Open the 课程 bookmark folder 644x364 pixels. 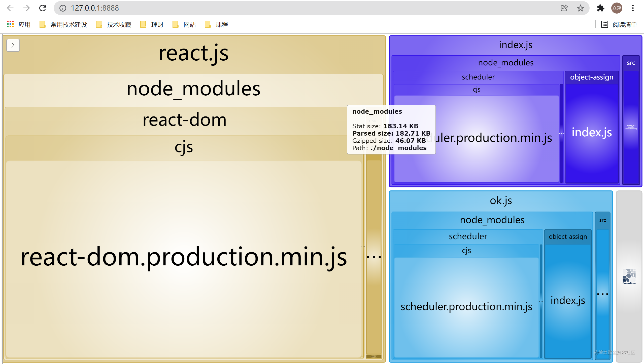point(216,24)
